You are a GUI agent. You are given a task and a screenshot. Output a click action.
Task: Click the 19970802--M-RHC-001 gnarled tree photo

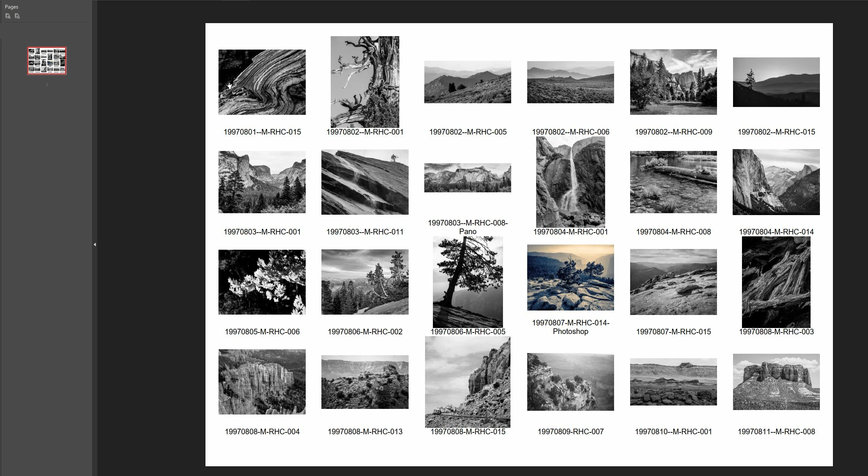[365, 82]
